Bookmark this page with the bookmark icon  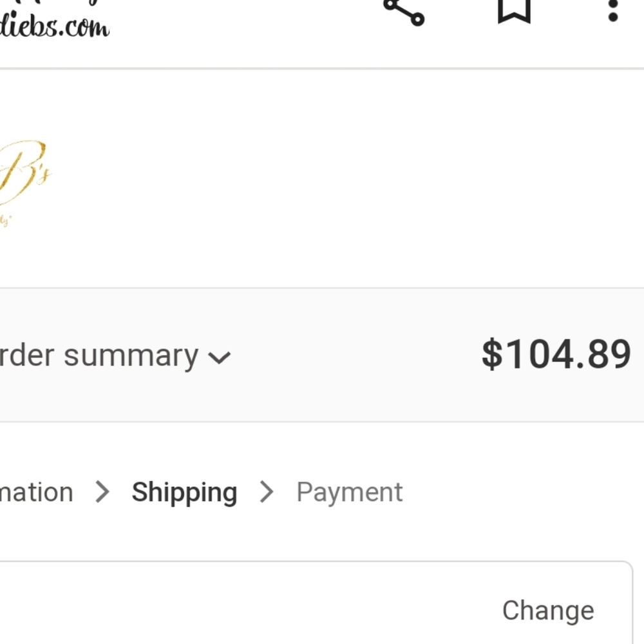click(514, 11)
